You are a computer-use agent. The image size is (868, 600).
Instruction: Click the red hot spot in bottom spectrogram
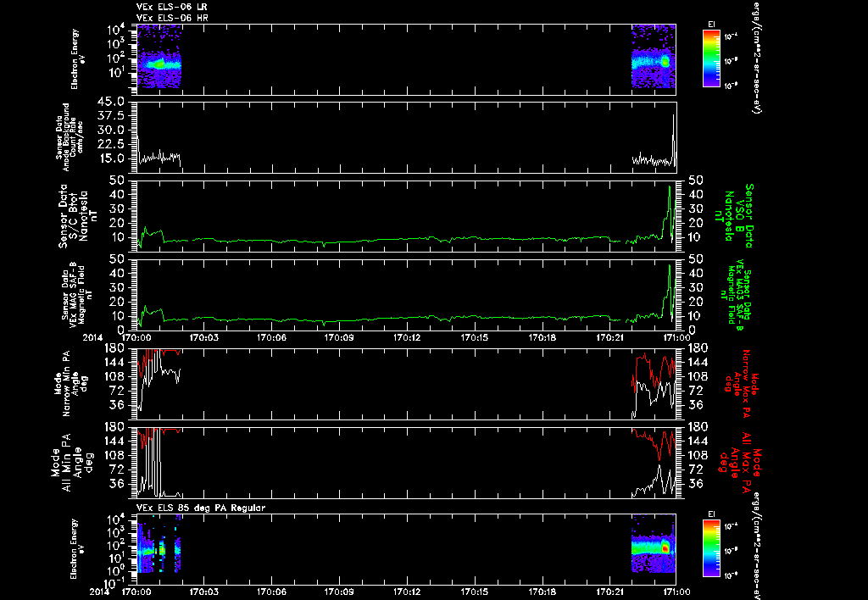666,547
